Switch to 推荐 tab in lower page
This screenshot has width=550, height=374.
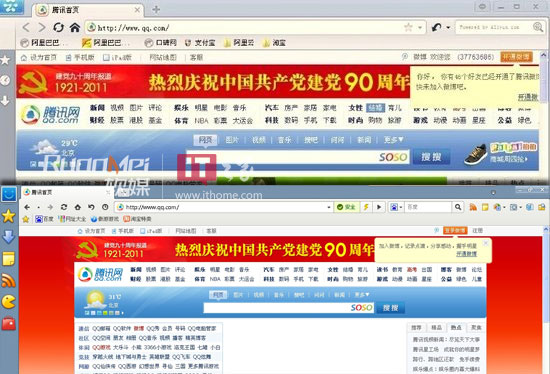pos(416,327)
